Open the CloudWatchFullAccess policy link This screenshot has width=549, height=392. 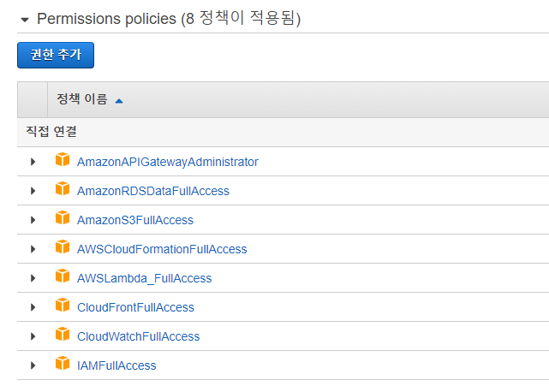(138, 336)
